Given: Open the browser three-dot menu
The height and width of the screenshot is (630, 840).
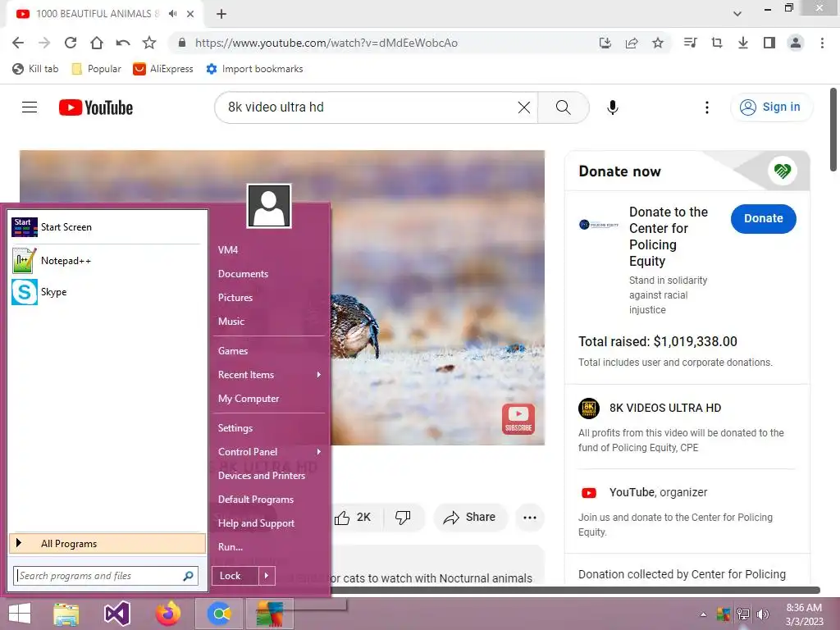Looking at the screenshot, I should click(x=822, y=43).
